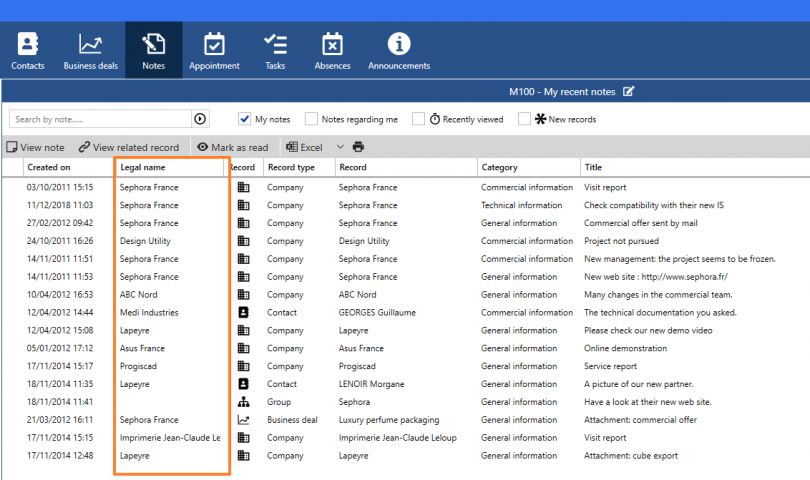Click Mark as read
This screenshot has height=480, width=810.
click(233, 147)
